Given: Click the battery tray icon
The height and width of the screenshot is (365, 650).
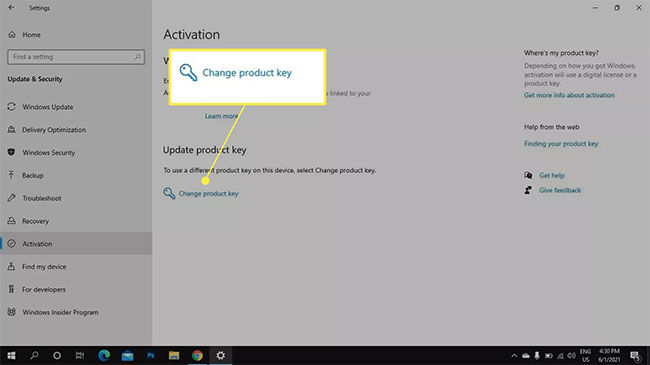Looking at the screenshot, I should coord(549,356).
